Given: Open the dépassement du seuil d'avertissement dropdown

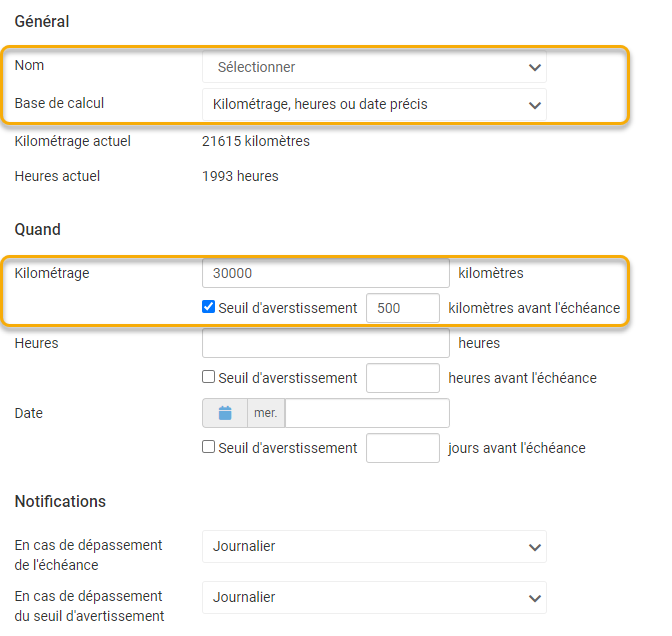Looking at the screenshot, I should 374,597.
